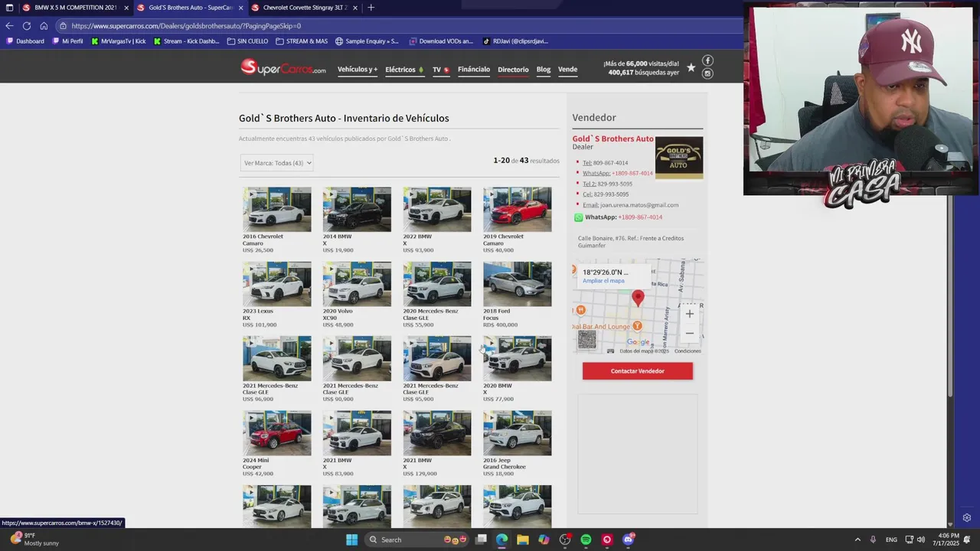Zoom out on the map with minus
Screen dimensions: 980x551
click(x=690, y=333)
